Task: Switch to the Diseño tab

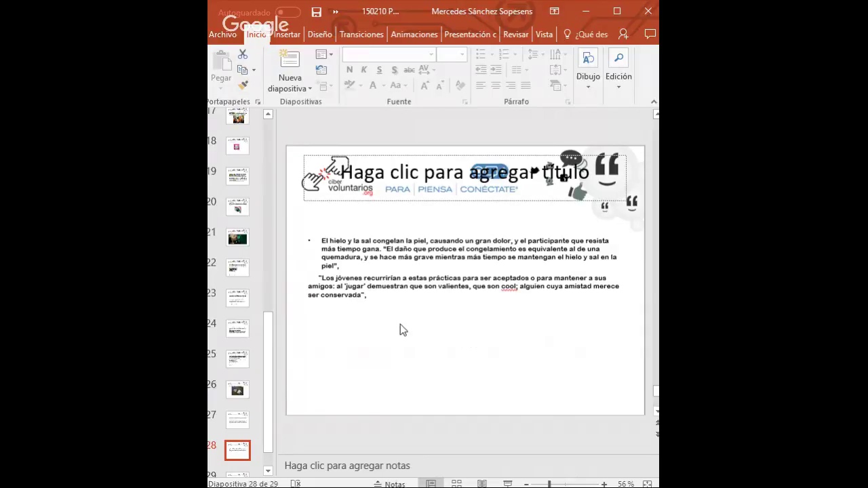Action: (320, 35)
